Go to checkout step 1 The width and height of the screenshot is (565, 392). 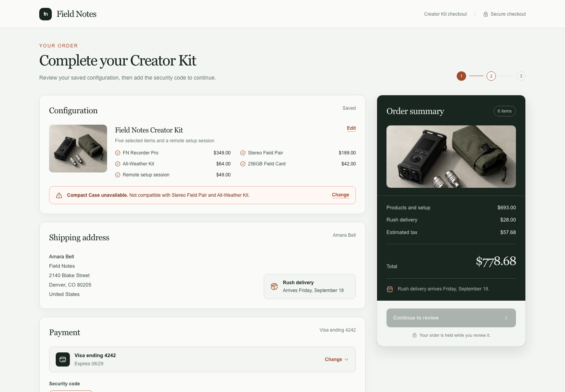[x=461, y=76]
